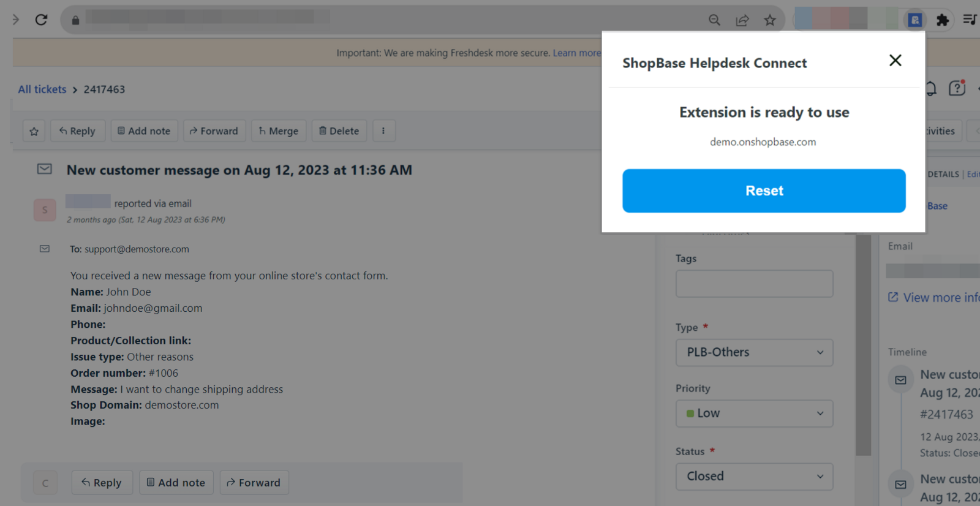Image resolution: width=980 pixels, height=506 pixels.
Task: Click the envelope icon beside ticket subject
Action: (x=45, y=168)
